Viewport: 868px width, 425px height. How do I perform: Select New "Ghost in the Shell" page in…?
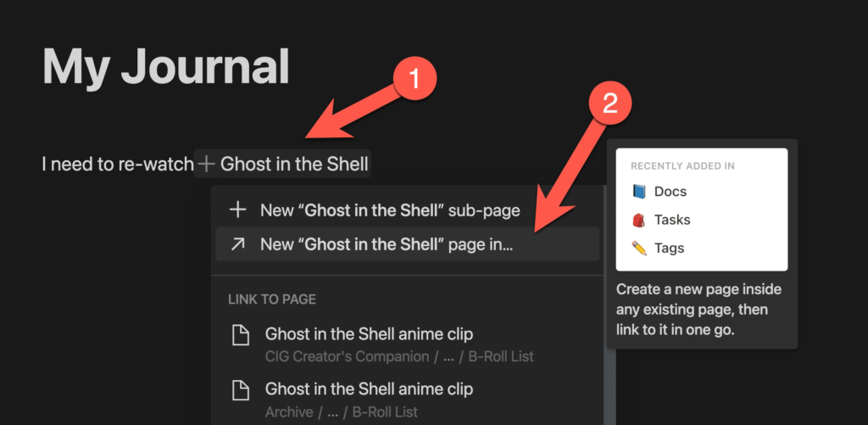(387, 244)
